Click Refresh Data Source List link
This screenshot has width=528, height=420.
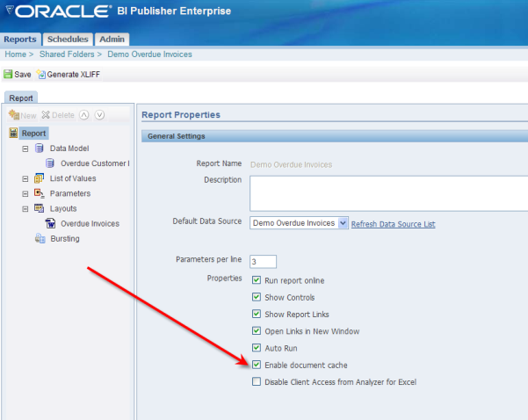coord(393,224)
